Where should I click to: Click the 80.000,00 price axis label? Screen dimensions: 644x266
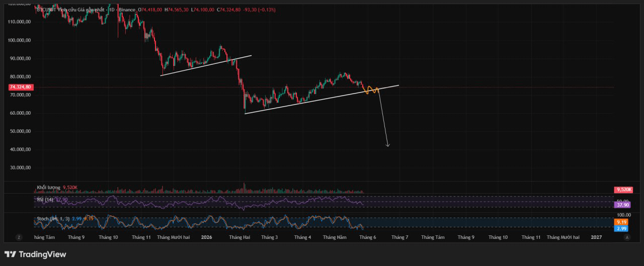tap(20, 76)
